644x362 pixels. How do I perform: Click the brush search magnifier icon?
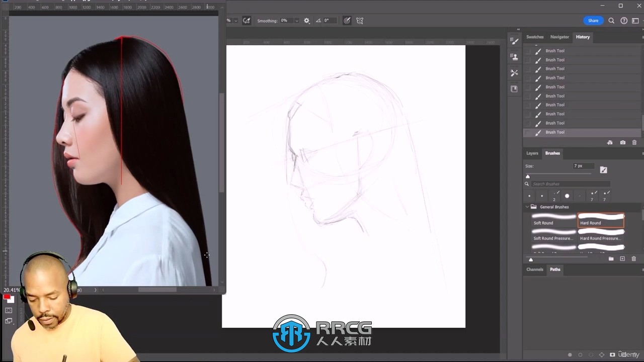tap(527, 184)
